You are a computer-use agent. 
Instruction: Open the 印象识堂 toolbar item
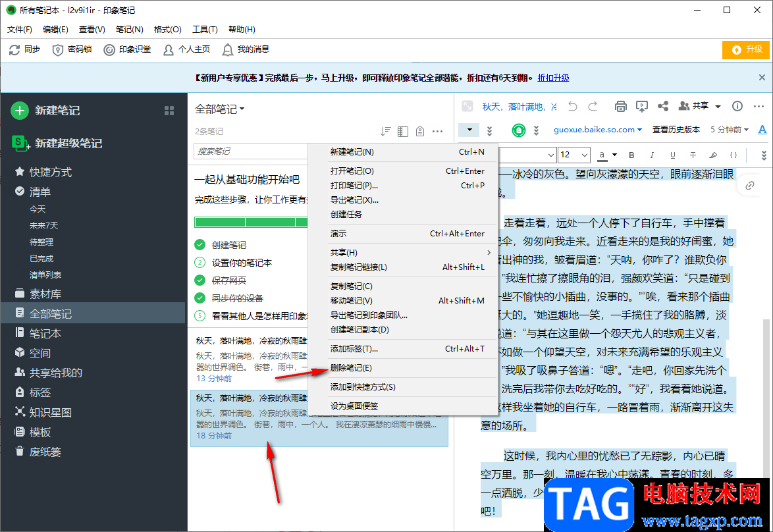127,49
